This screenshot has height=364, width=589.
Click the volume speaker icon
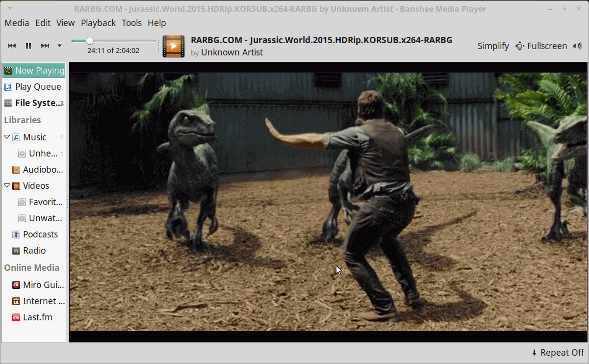click(577, 46)
